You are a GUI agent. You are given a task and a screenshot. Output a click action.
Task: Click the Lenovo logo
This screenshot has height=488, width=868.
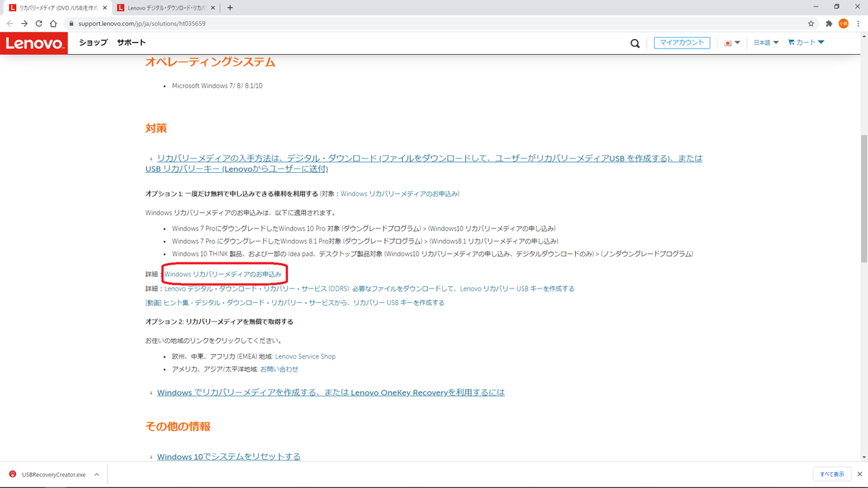34,43
